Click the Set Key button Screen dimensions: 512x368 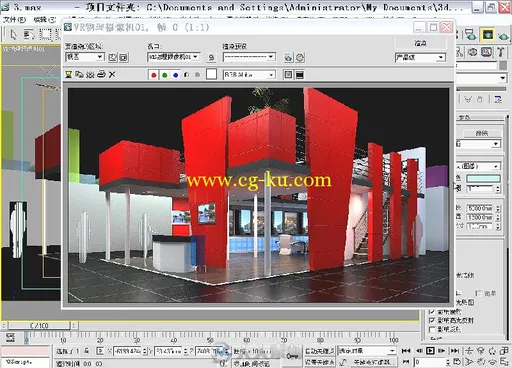click(x=319, y=361)
